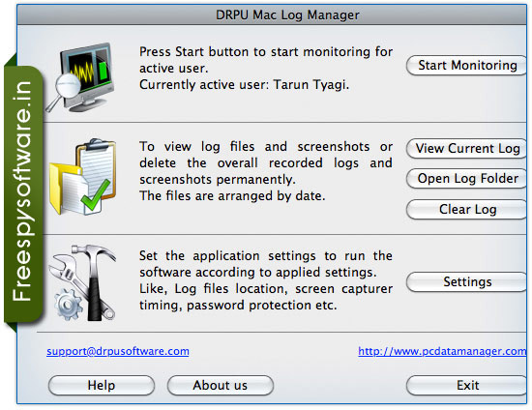Clear Log to delete recorded logs
The image size is (532, 410).
tap(466, 209)
